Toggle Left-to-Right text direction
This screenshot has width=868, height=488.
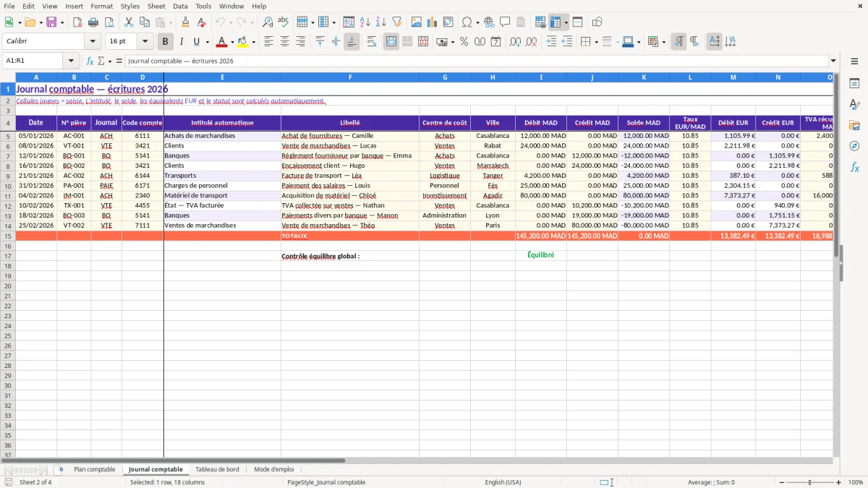[x=678, y=42]
